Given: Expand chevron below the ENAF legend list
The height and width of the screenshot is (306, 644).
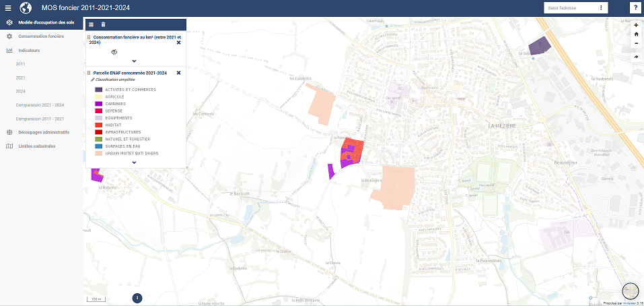Looking at the screenshot, I should click(134, 162).
